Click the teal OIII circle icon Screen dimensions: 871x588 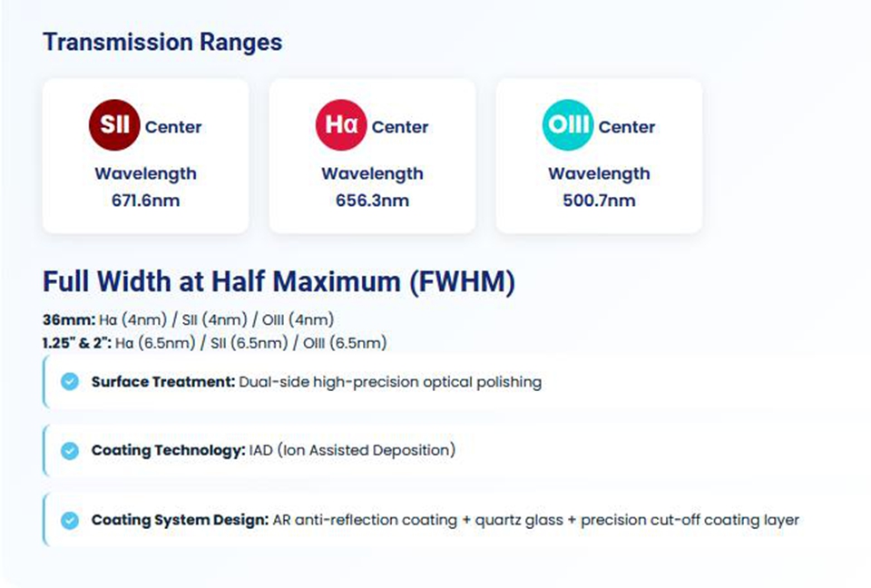[568, 125]
